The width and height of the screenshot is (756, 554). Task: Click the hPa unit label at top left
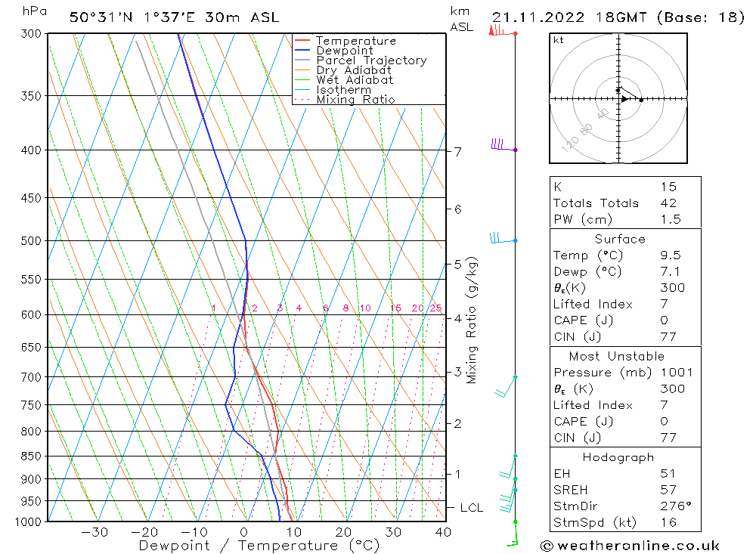(34, 11)
